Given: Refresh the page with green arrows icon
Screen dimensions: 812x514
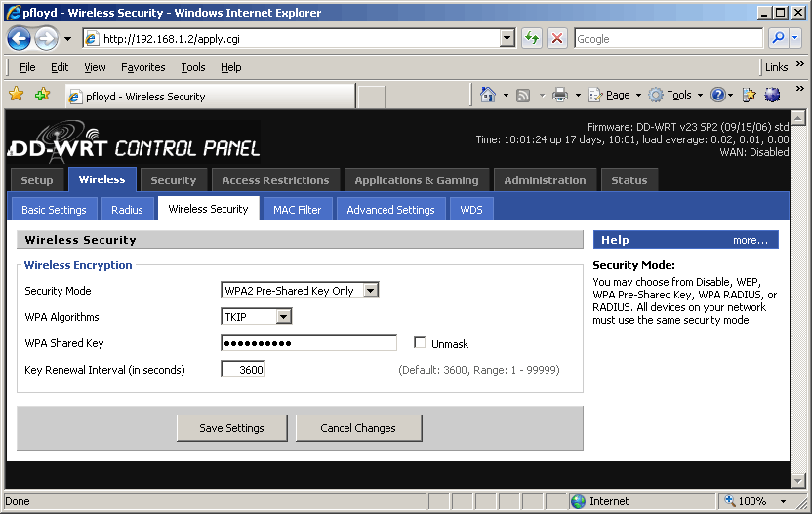Looking at the screenshot, I should (532, 38).
